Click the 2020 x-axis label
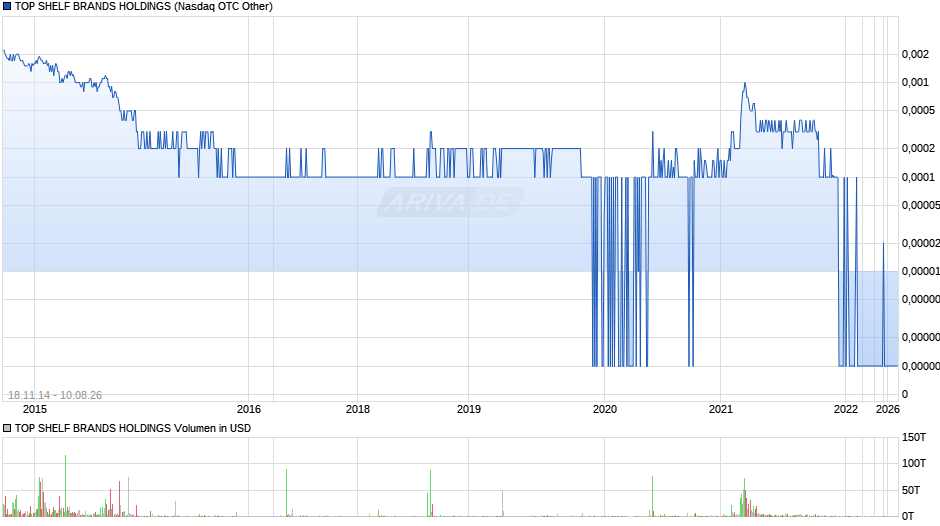The height and width of the screenshot is (526, 940). coord(605,409)
